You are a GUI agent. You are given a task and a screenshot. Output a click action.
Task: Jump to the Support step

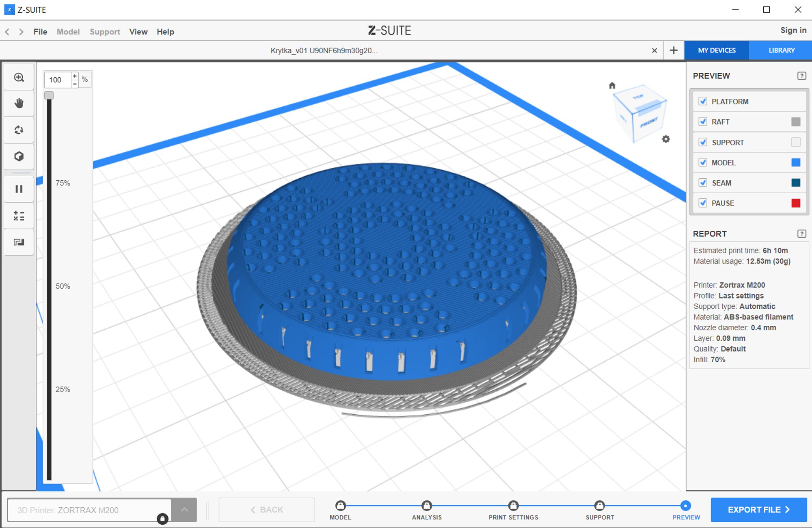tap(600, 506)
